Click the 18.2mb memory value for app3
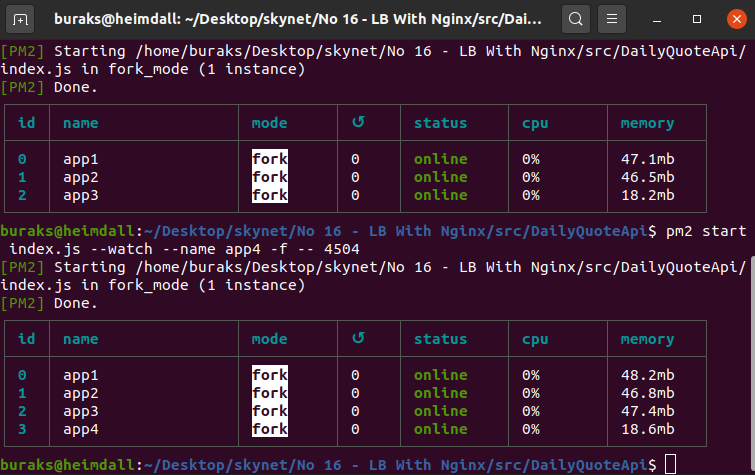This screenshot has height=475, width=755. tap(647, 195)
